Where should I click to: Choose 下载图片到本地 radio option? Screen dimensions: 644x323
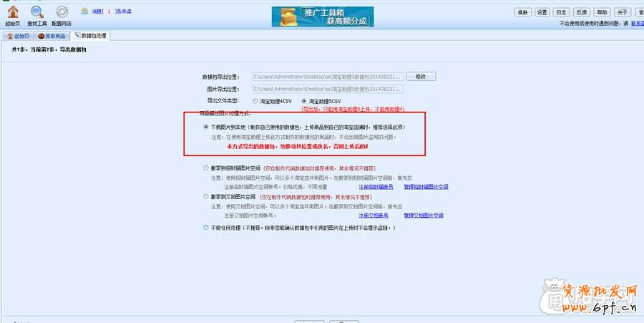206,127
